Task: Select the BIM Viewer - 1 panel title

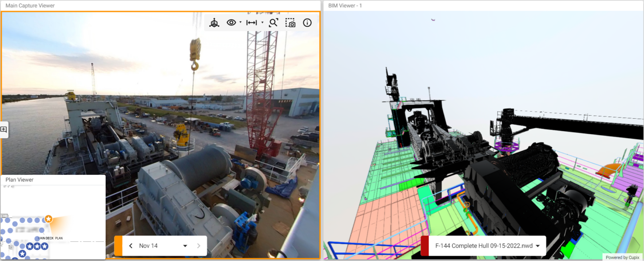Action: (x=346, y=6)
